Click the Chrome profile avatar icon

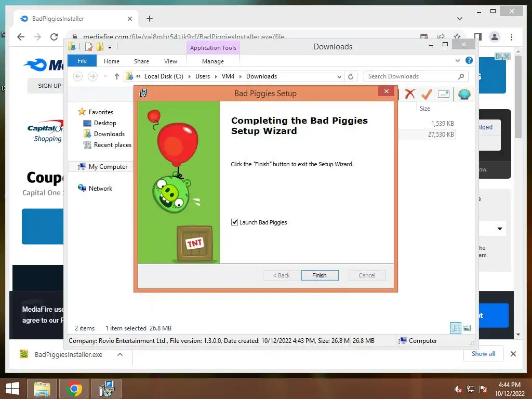tap(495, 37)
